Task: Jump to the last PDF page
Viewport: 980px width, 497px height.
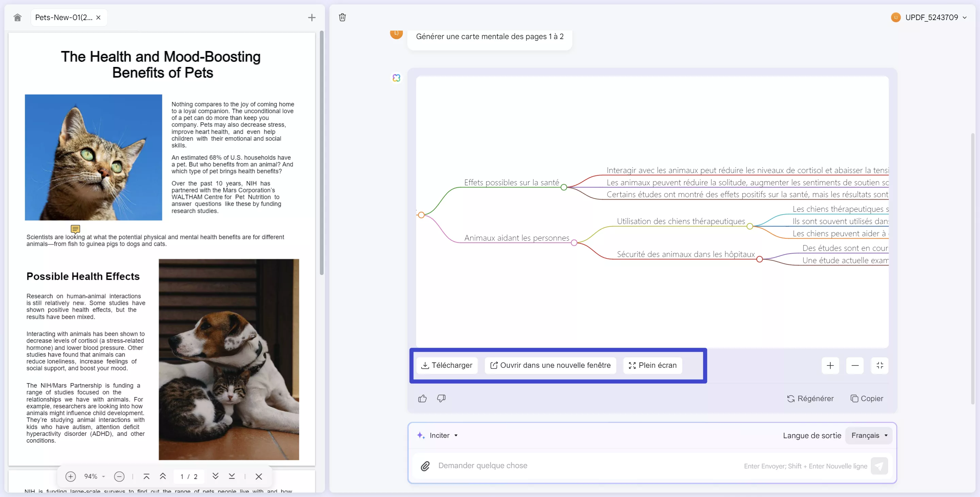Action: point(232,477)
